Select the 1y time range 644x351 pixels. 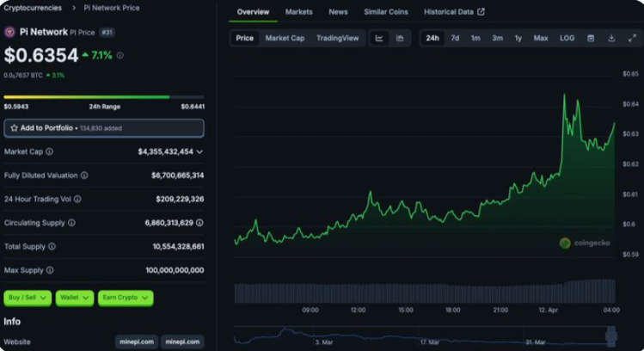(518, 38)
